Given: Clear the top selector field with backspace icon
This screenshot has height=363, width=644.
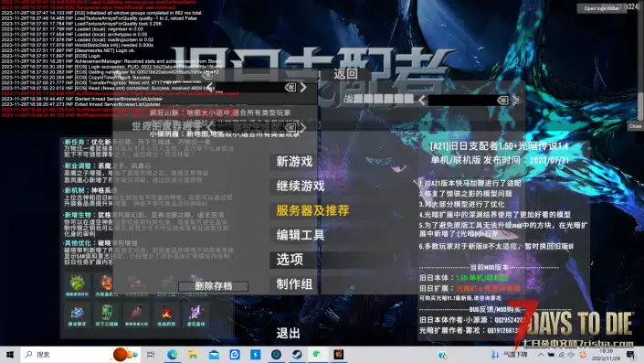Looking at the screenshot, I should click(x=290, y=87).
